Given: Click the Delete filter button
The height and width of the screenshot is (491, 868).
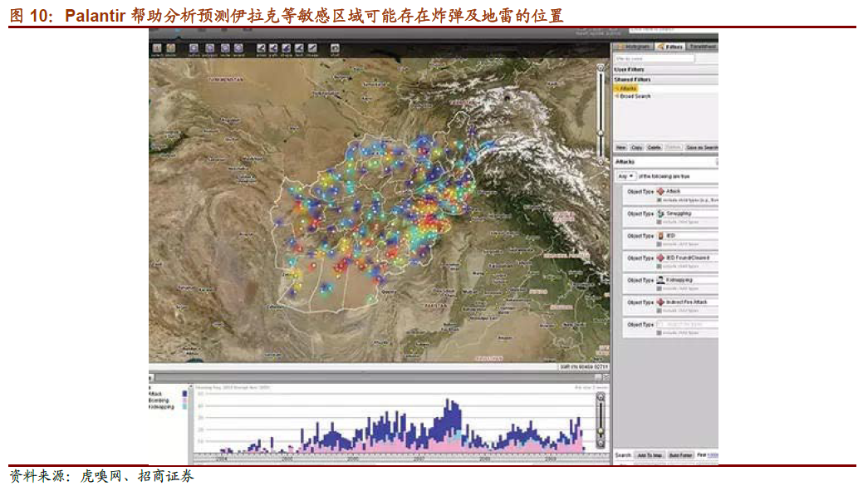Looking at the screenshot, I should 655,148.
